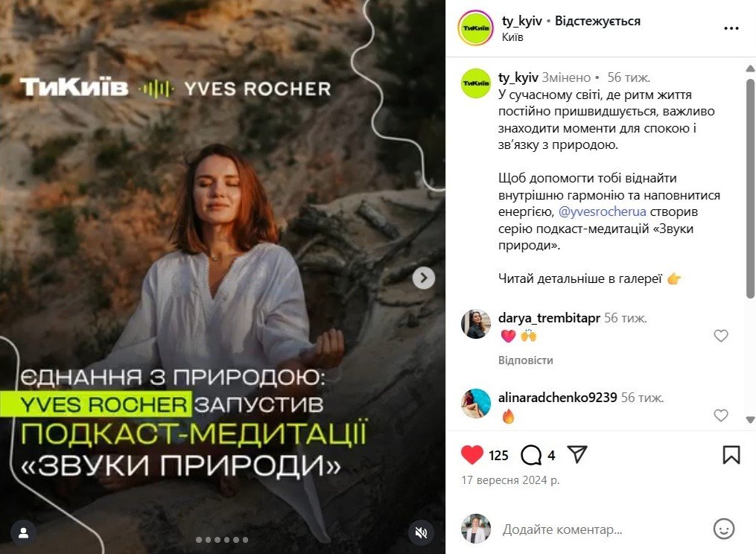This screenshot has width=756, height=554.
Task: Unlike the post via red heart icon
Action: click(472, 455)
